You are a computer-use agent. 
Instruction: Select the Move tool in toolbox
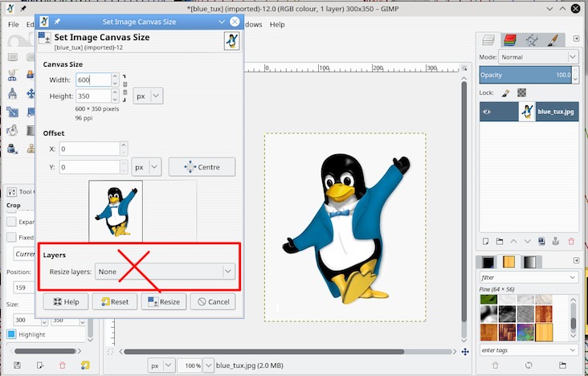tap(31, 93)
